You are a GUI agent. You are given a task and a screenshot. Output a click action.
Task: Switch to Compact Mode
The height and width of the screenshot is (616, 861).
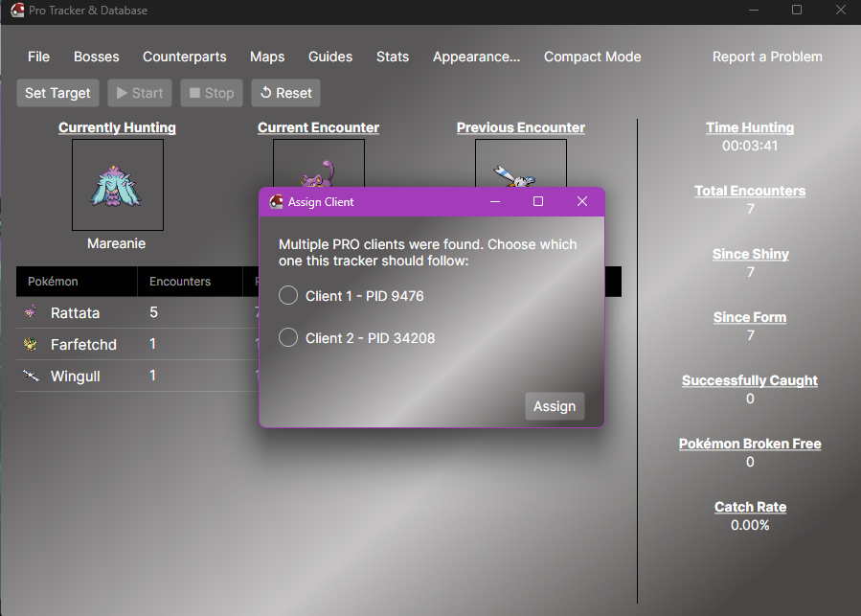593,57
